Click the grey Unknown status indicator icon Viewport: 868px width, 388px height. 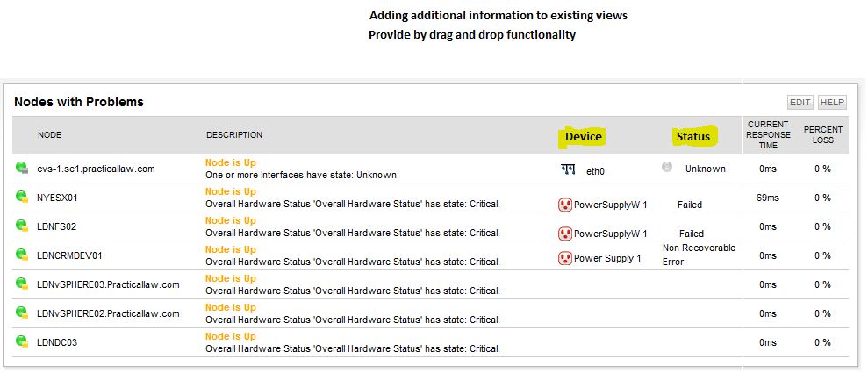(x=667, y=167)
